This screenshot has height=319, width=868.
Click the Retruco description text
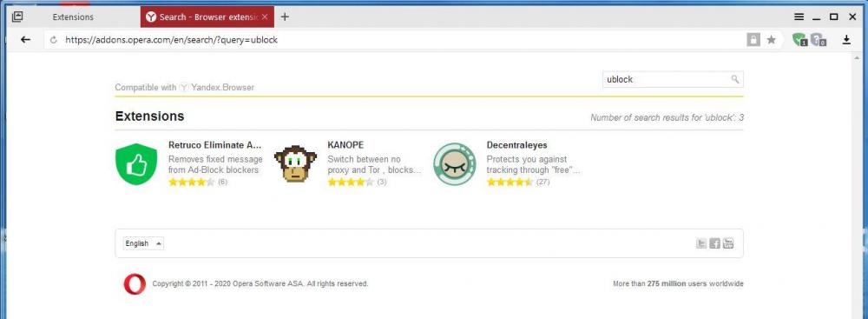[215, 165]
